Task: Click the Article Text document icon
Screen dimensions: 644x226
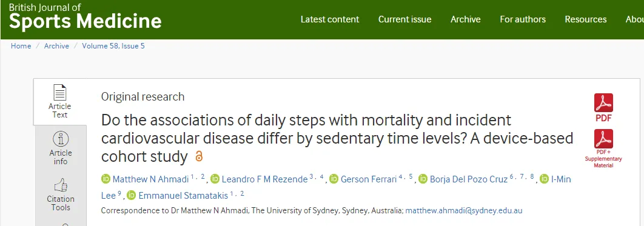Action: click(60, 93)
